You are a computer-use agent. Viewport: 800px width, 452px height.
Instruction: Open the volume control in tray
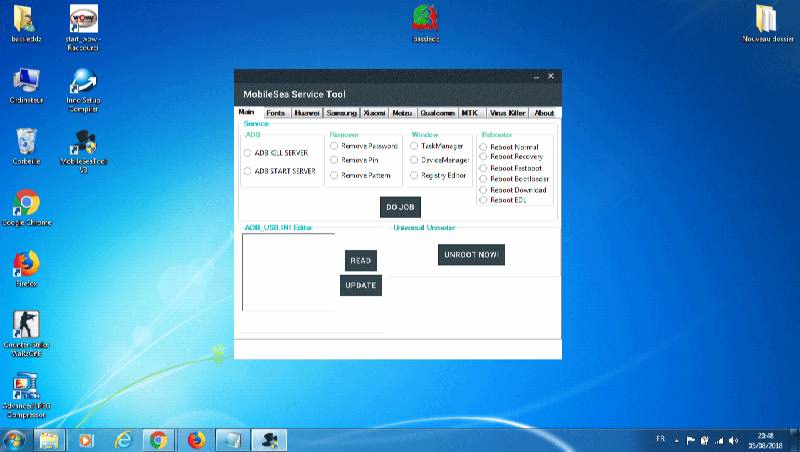734,440
